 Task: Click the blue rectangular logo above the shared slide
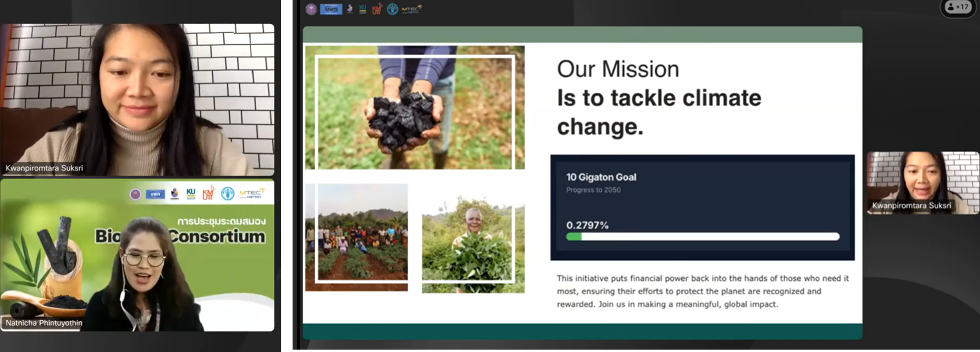[331, 9]
